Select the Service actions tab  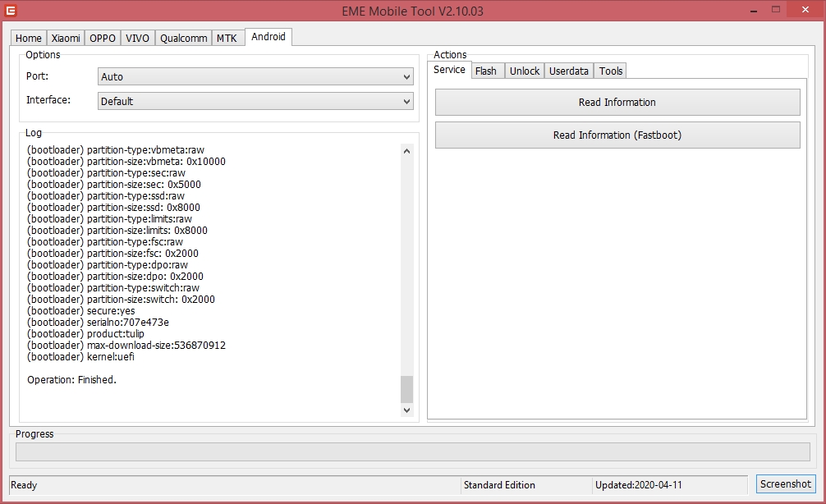(x=449, y=70)
